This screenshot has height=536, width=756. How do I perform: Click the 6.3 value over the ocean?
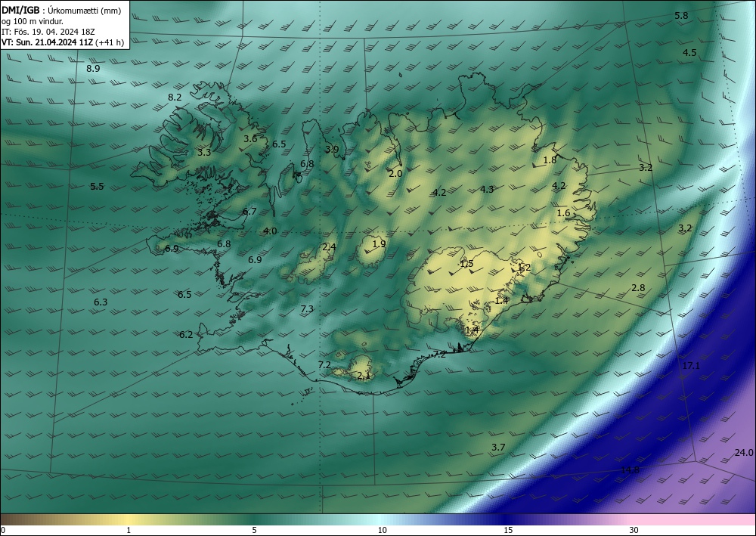point(101,302)
